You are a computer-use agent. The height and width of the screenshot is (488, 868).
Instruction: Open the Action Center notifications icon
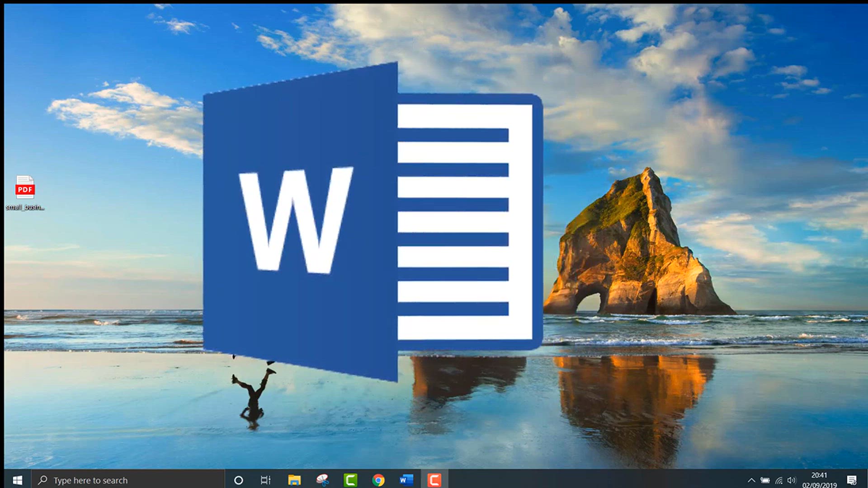click(852, 480)
